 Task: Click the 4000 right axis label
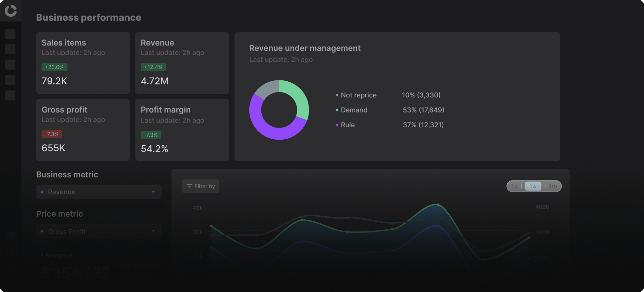tap(542, 207)
